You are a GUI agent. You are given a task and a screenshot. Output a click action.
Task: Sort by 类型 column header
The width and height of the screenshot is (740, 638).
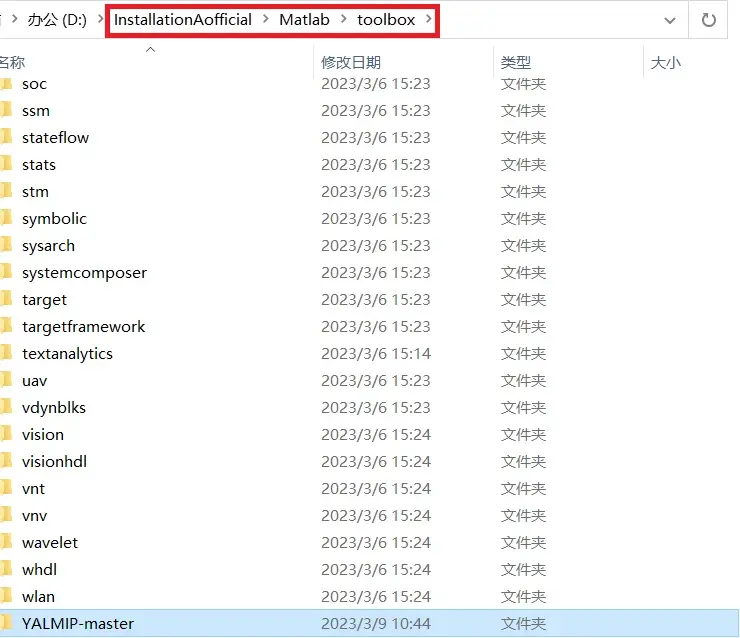pos(515,62)
